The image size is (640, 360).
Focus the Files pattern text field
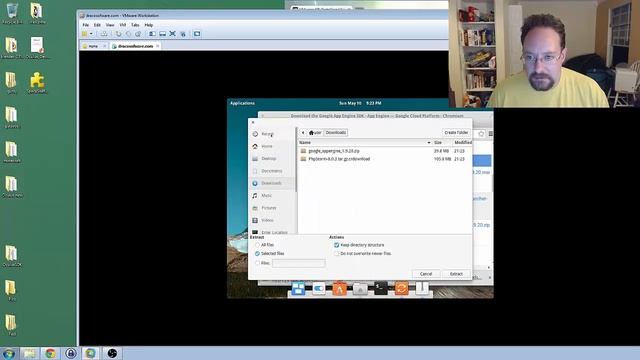299,263
